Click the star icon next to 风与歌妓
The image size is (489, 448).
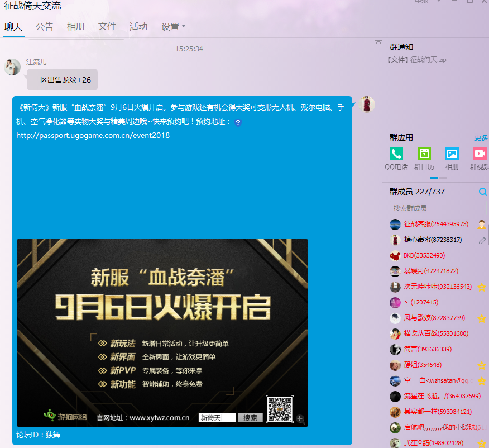[x=482, y=318]
